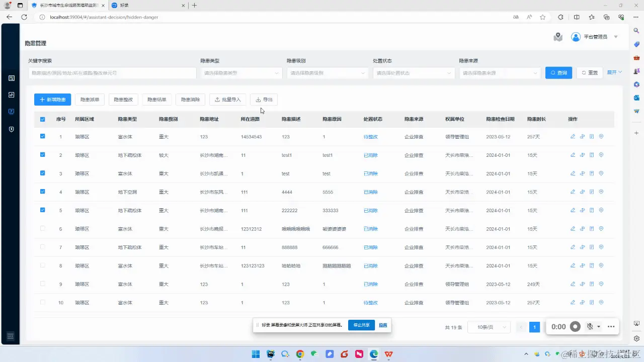Open the chart monitor sidebar icon

pyautogui.click(x=12, y=95)
